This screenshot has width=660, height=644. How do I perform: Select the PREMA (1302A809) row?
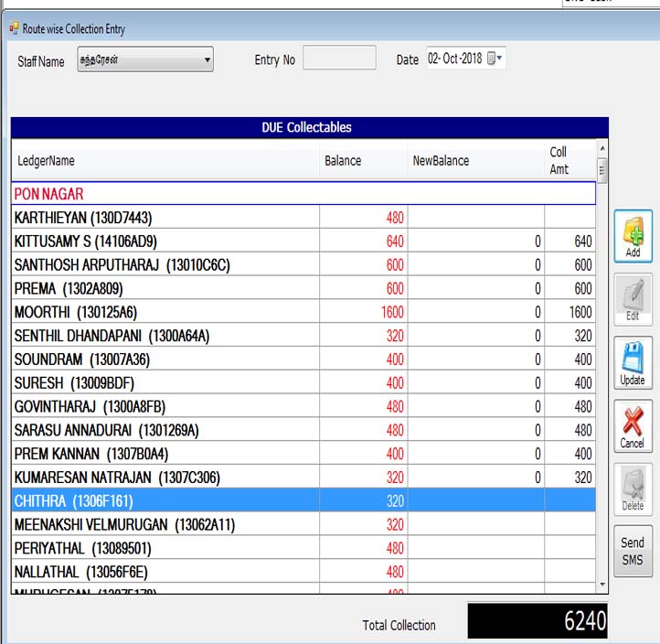pos(303,288)
